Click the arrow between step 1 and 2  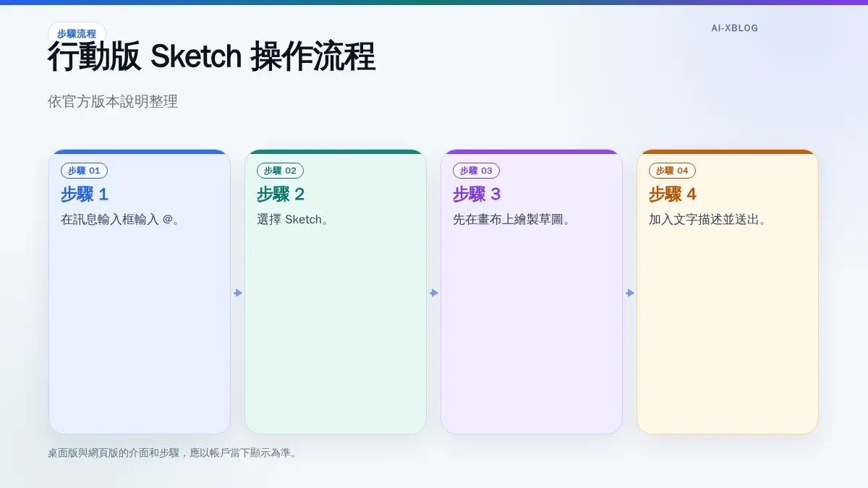tap(238, 293)
